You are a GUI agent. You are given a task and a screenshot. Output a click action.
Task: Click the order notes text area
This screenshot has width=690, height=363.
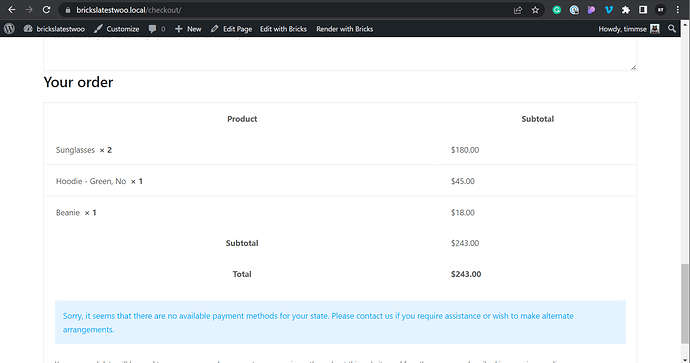[340, 54]
